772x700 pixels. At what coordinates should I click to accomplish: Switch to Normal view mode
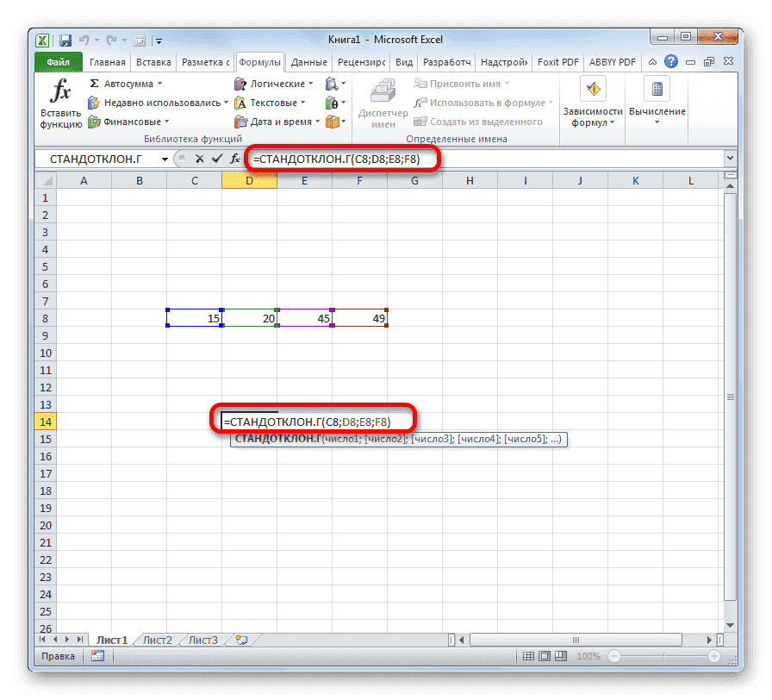(x=528, y=655)
